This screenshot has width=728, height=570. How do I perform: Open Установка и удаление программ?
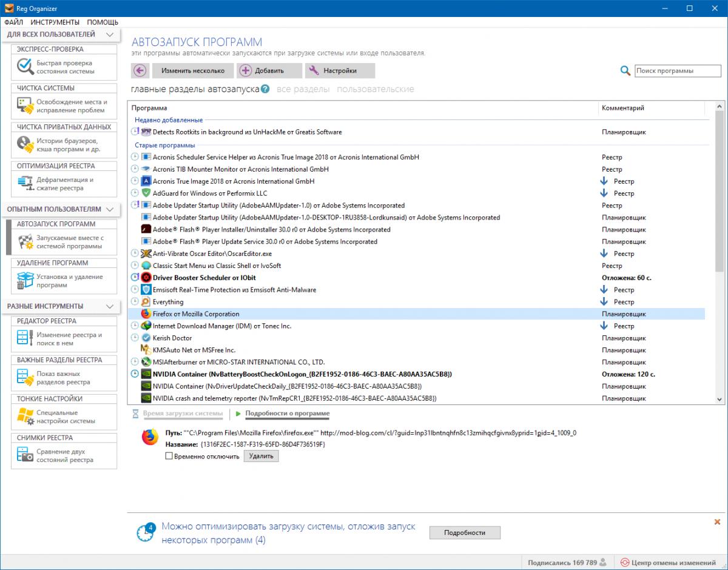(64, 281)
